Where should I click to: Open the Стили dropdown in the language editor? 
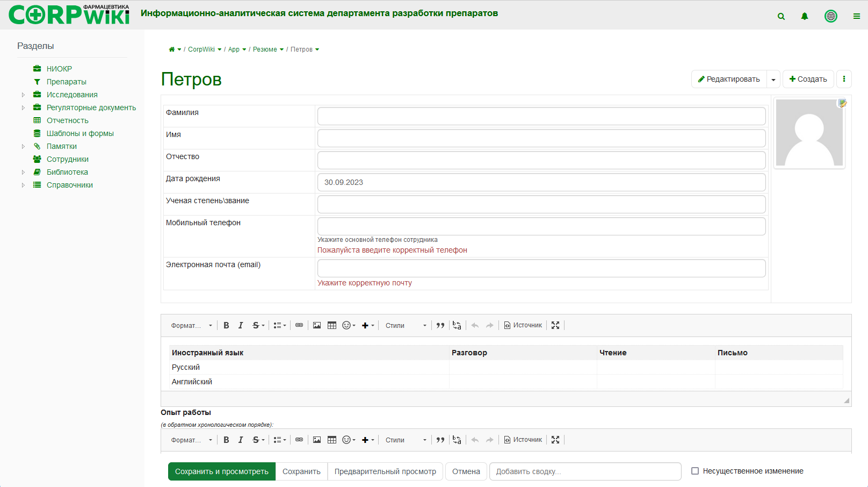[406, 325]
